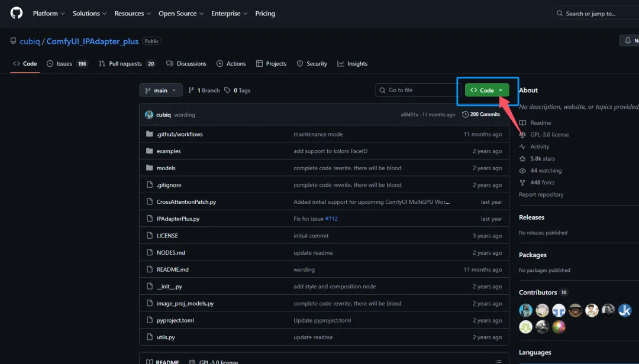This screenshot has width=639, height=364.
Task: Click the GitHub logo icon
Action: tap(17, 13)
